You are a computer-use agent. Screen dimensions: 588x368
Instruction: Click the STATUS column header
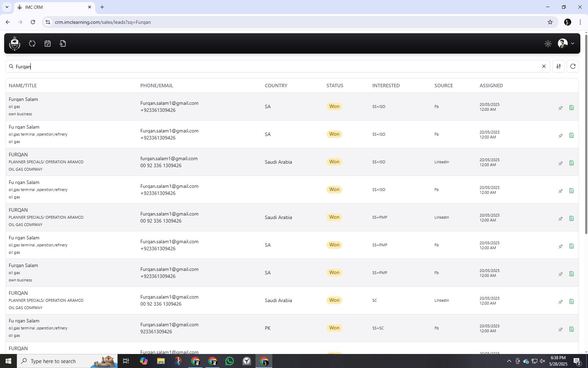tap(335, 86)
